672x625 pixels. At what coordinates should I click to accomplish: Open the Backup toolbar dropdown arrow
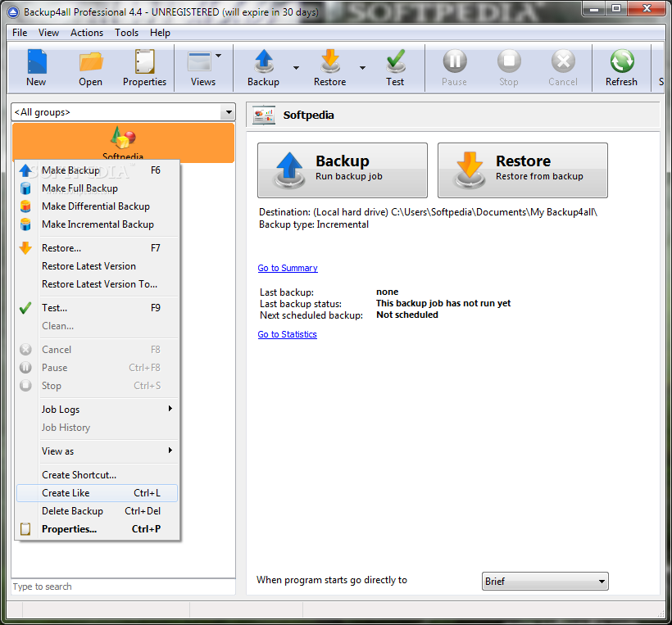296,68
